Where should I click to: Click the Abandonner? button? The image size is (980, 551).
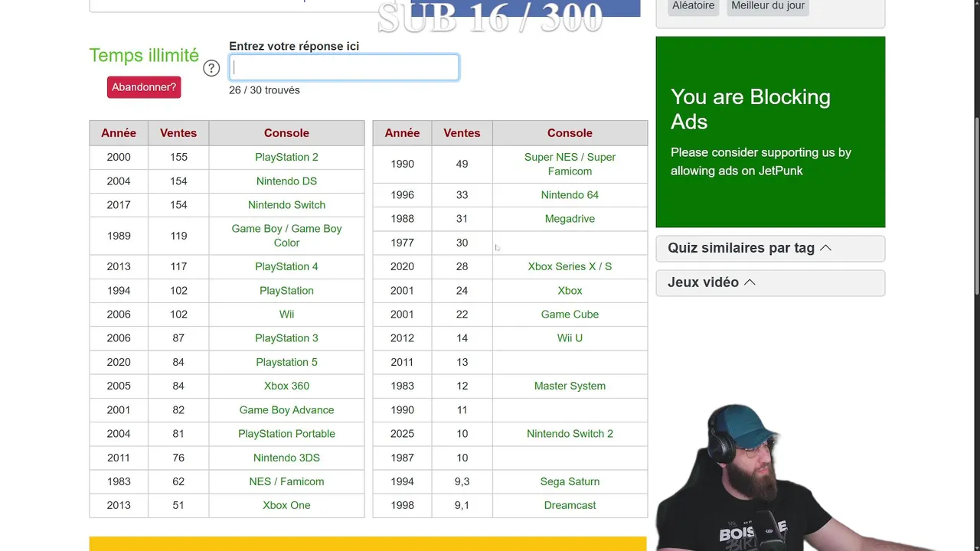coord(144,87)
